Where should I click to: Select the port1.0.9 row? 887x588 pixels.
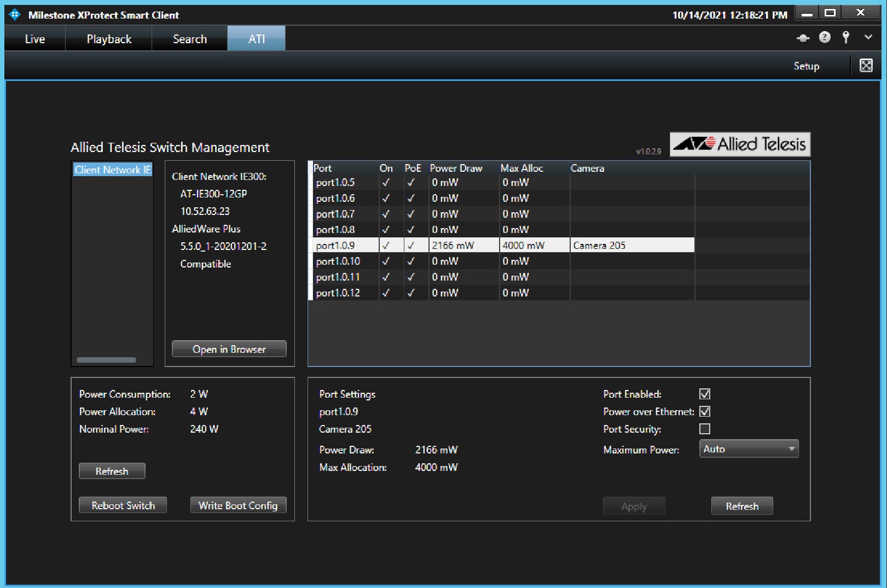pyautogui.click(x=559, y=245)
